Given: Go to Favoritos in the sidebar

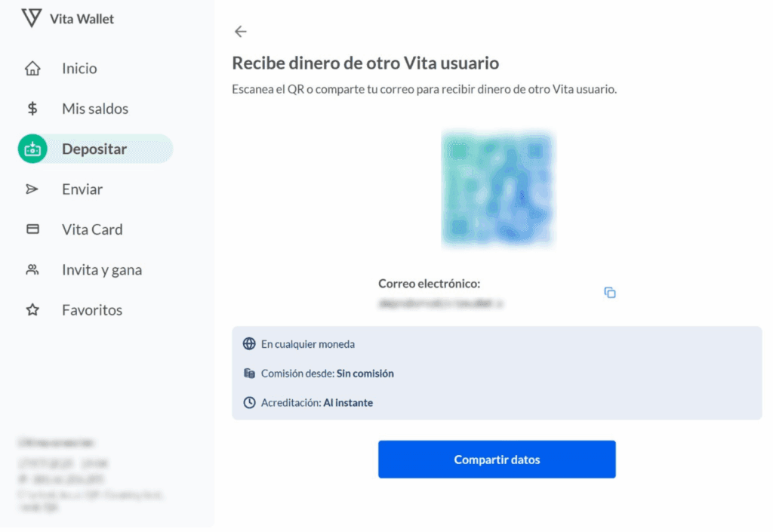Looking at the screenshot, I should 92,310.
